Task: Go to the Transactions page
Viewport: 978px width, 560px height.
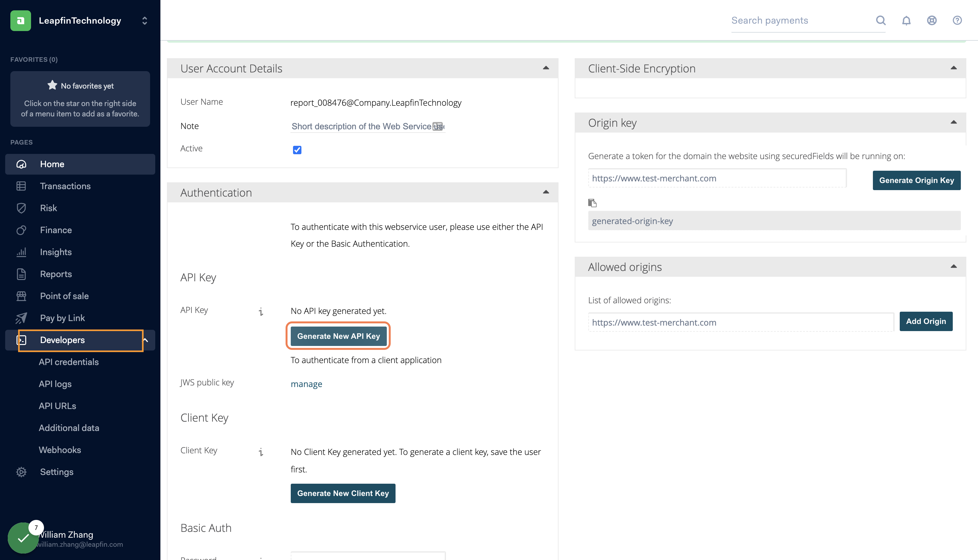Action: [x=65, y=186]
